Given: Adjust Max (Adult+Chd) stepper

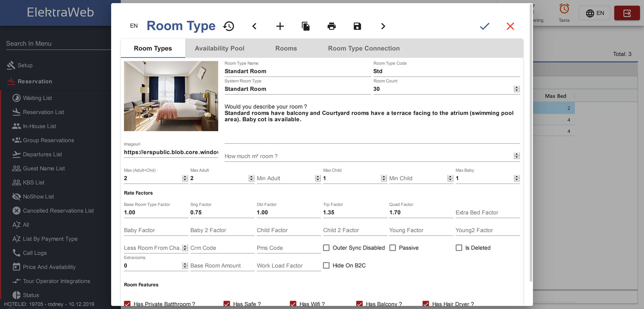Looking at the screenshot, I should [185, 178].
